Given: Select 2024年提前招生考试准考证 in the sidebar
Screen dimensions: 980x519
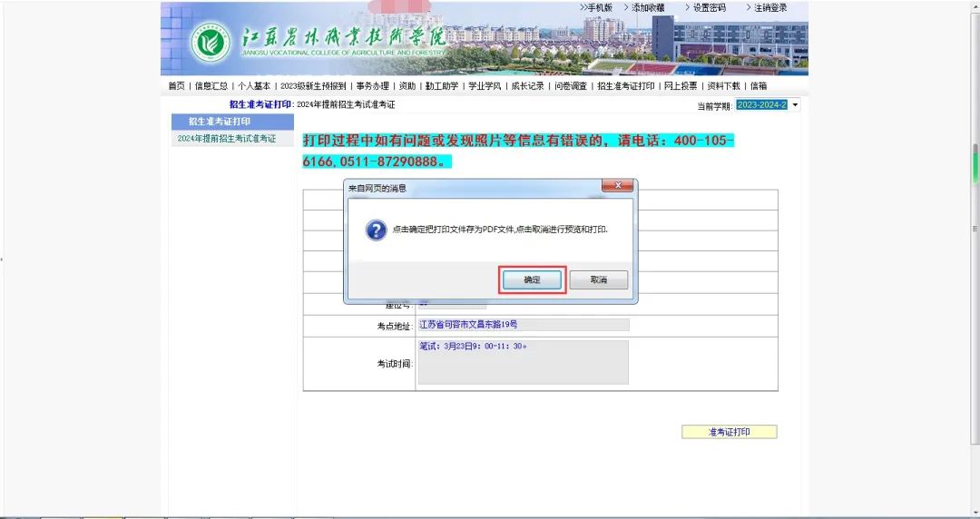Looking at the screenshot, I should point(227,139).
